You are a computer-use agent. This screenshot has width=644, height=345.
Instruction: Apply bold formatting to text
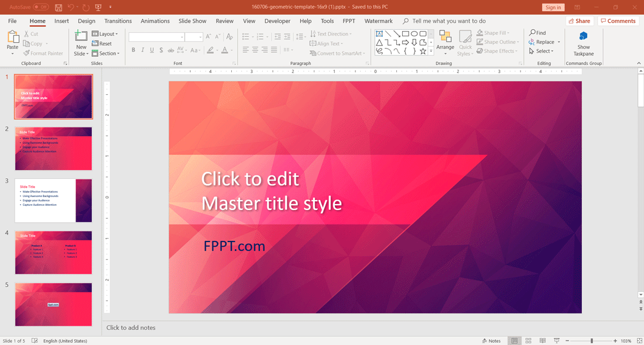[133, 50]
